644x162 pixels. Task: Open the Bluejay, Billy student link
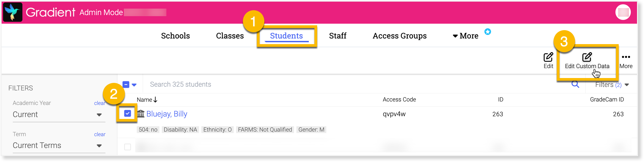(x=167, y=114)
